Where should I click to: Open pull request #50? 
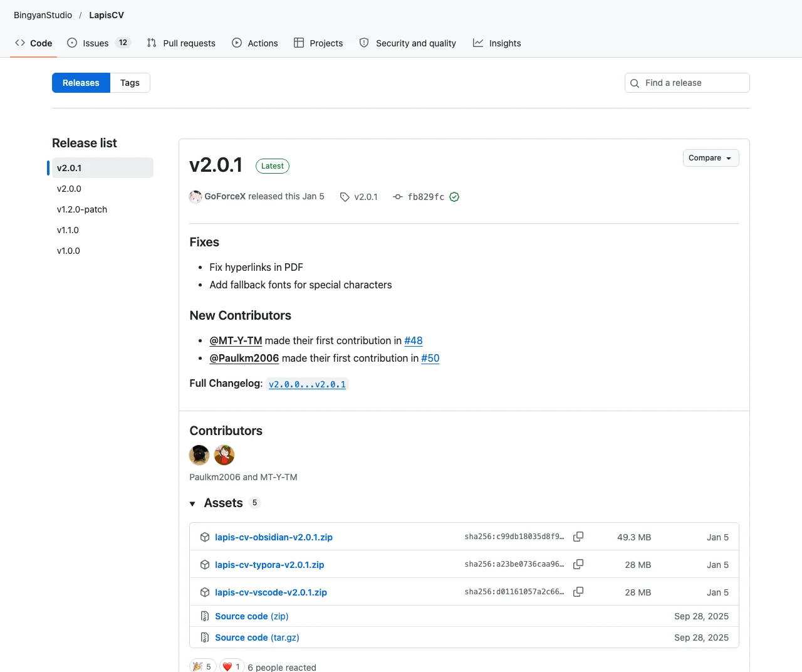pos(430,358)
